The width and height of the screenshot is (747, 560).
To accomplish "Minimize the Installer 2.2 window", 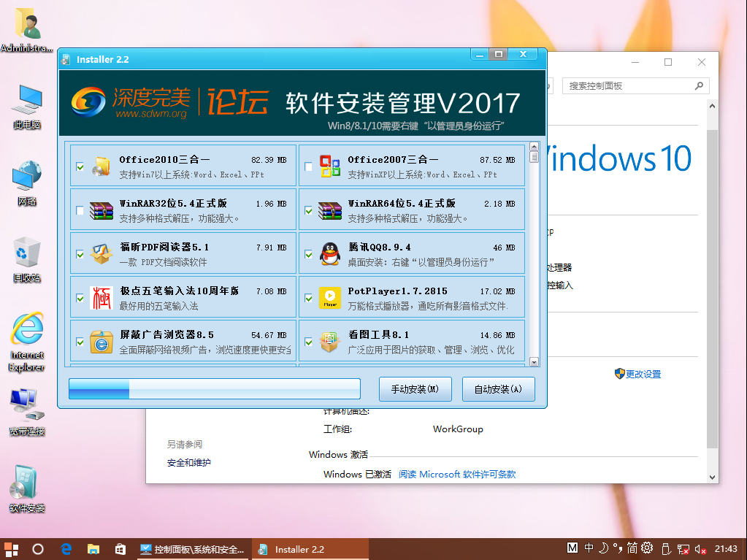I will click(480, 54).
